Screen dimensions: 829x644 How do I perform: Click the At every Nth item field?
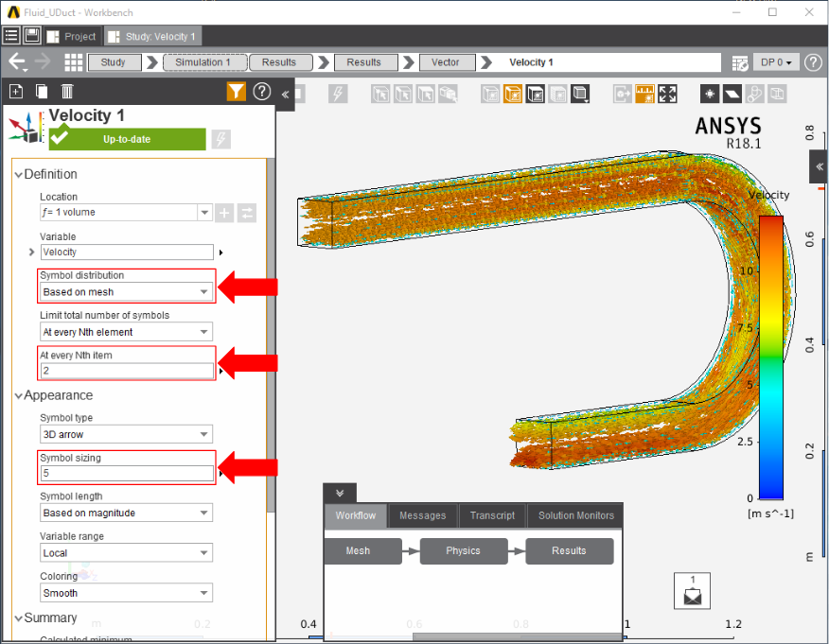click(127, 371)
